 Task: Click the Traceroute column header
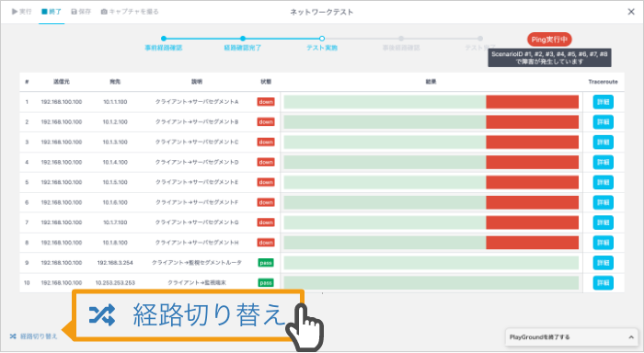click(603, 82)
